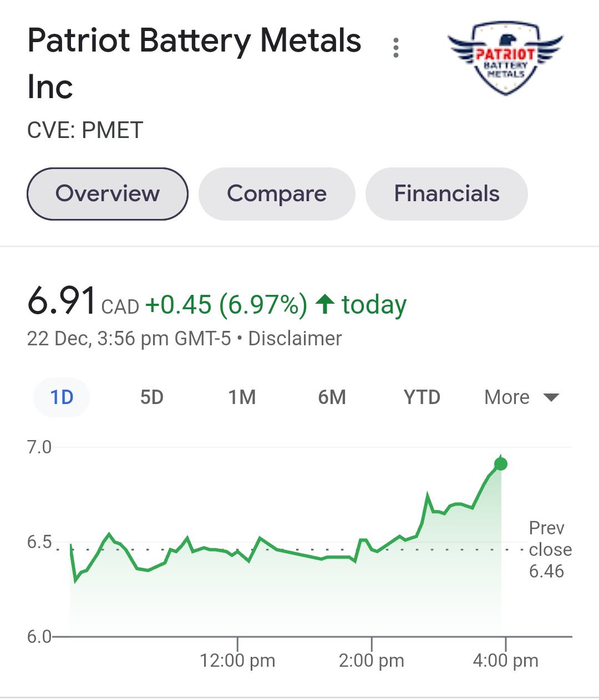Click the 4:00 pm axis marker
The width and height of the screenshot is (599, 700).
[x=505, y=660]
